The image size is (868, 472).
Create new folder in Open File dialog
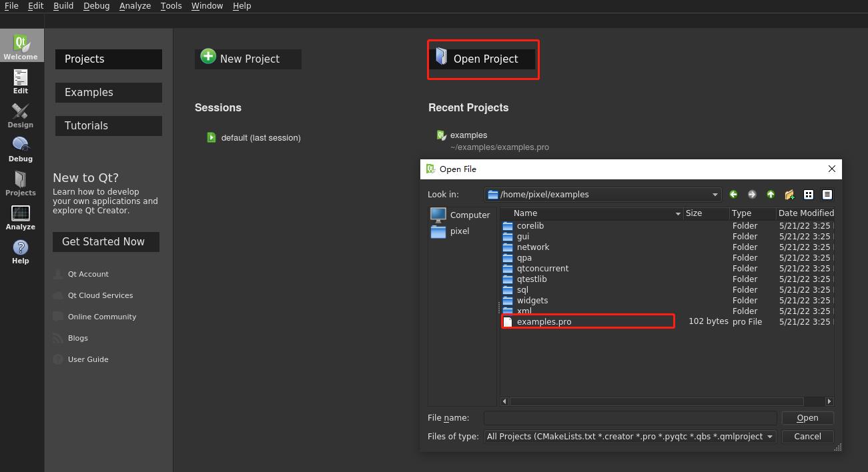tap(789, 195)
